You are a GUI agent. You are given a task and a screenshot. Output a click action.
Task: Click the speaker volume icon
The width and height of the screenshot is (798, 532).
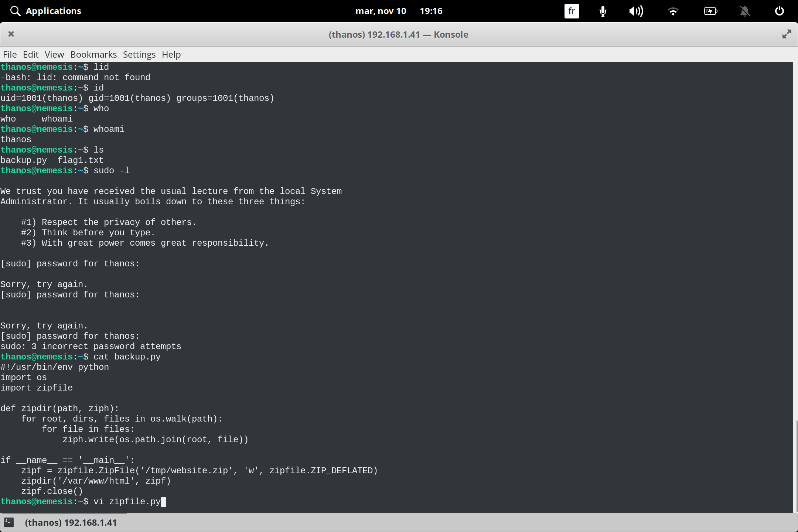click(x=636, y=11)
